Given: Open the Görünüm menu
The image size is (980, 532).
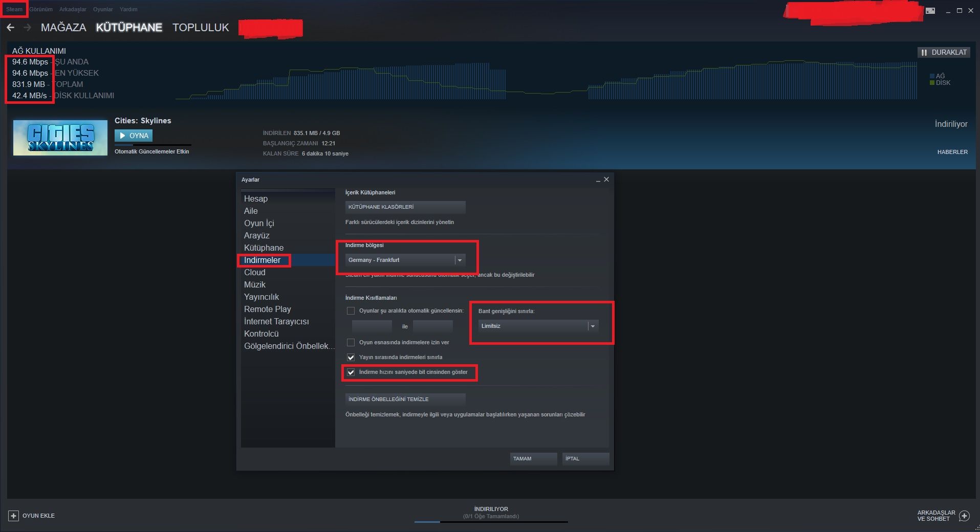Looking at the screenshot, I should [41, 9].
